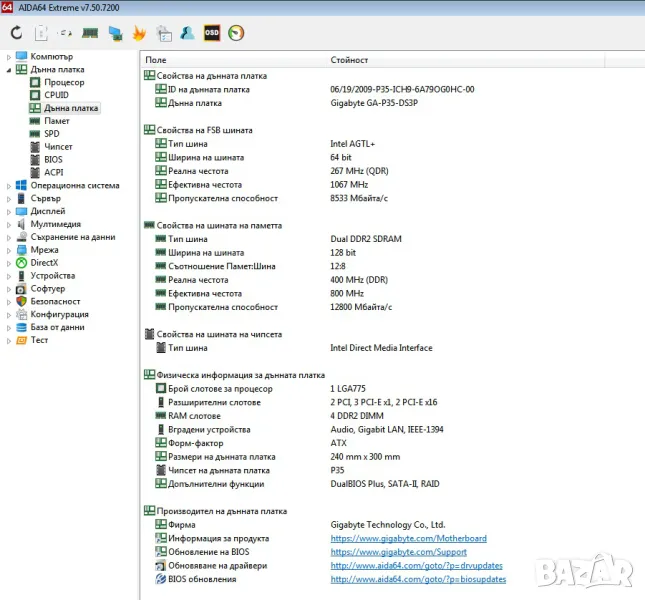Expand the Мултимедия tree node

click(x=8, y=224)
